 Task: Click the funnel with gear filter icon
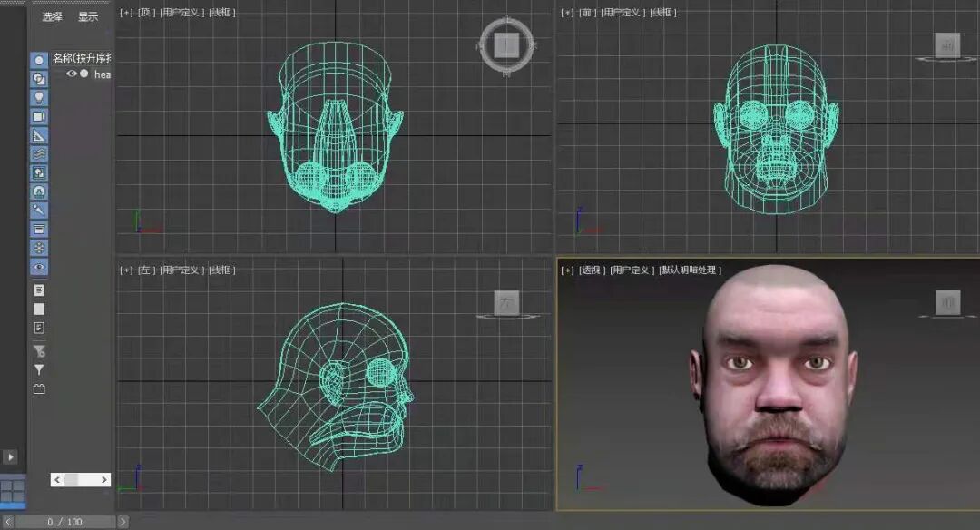(39, 351)
